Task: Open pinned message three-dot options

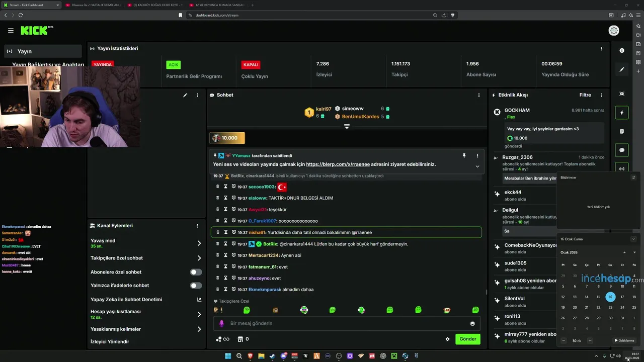Action: tap(477, 156)
